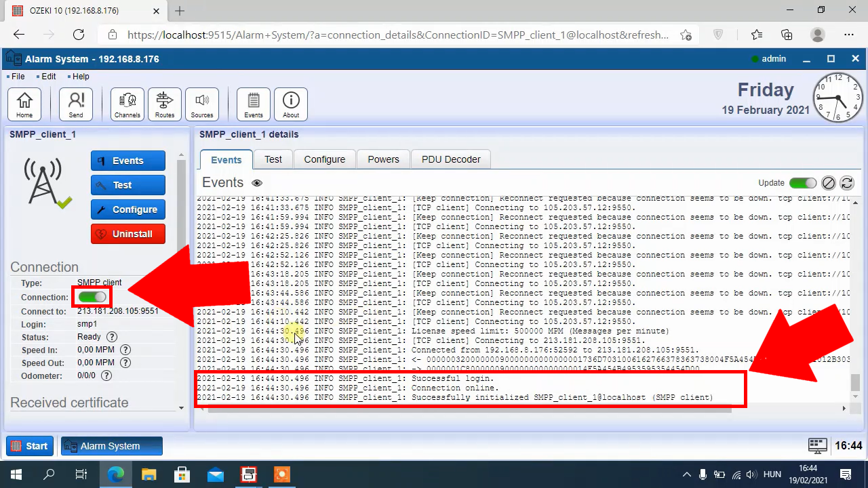Click the HUN language indicator
The height and width of the screenshot is (488, 868).
click(x=772, y=474)
